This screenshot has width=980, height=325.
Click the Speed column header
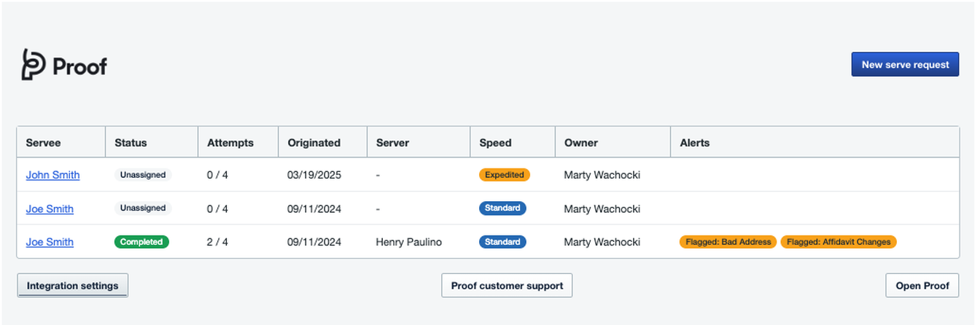pyautogui.click(x=495, y=143)
